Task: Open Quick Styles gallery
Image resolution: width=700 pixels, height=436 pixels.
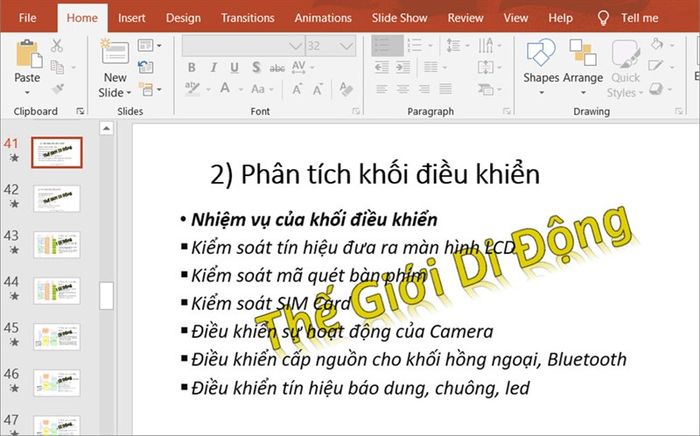Action: click(625, 68)
